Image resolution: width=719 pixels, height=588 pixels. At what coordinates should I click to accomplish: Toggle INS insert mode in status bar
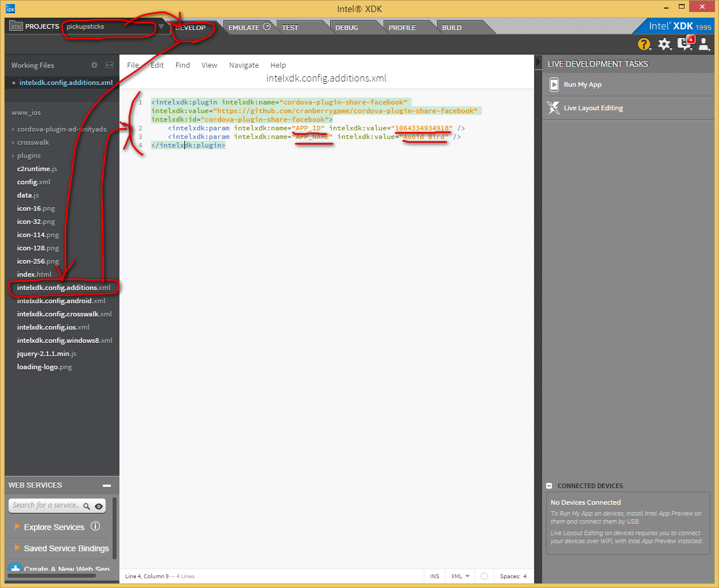tap(435, 576)
